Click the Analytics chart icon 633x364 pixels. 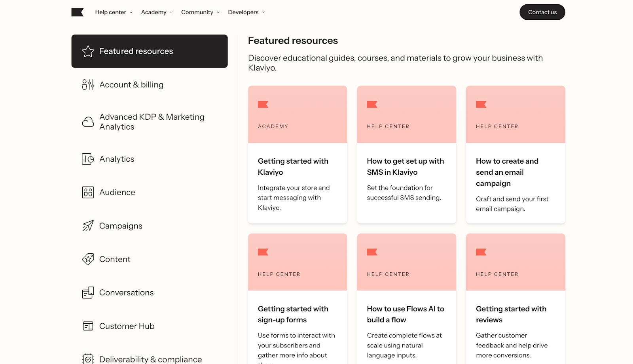(88, 159)
